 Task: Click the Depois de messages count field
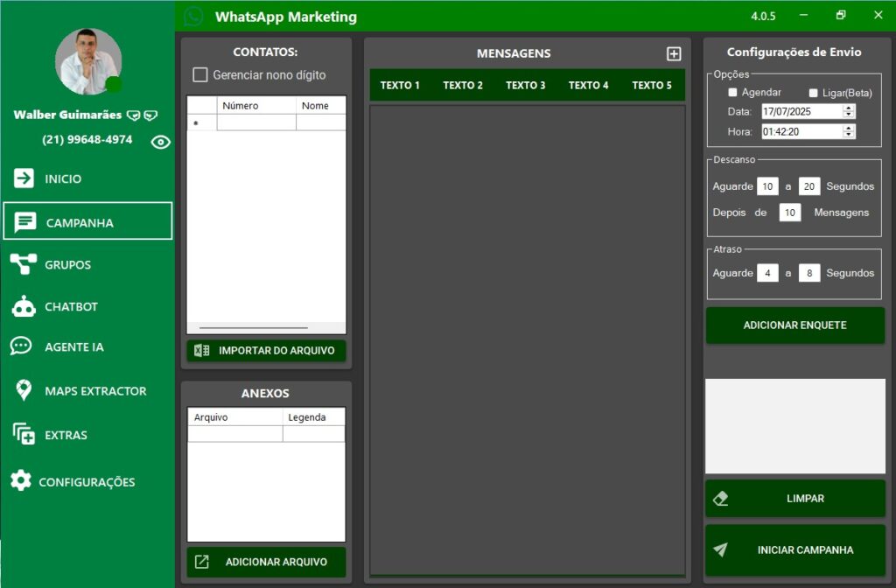point(789,213)
